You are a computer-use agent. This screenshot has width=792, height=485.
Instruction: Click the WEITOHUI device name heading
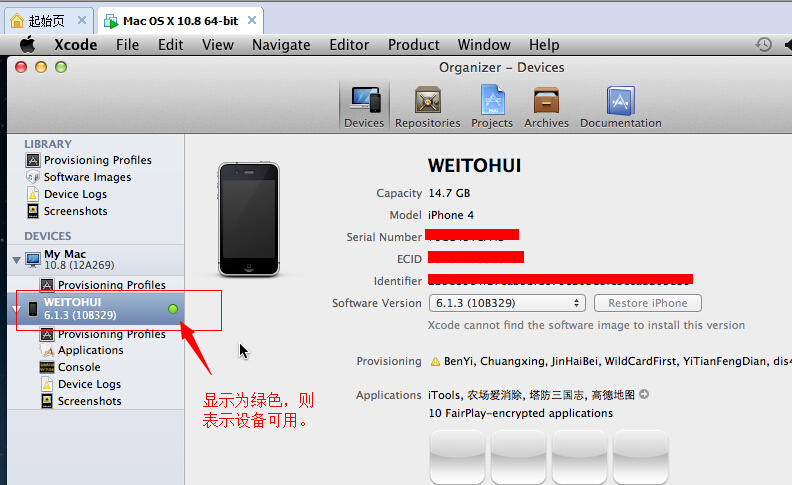(x=474, y=166)
